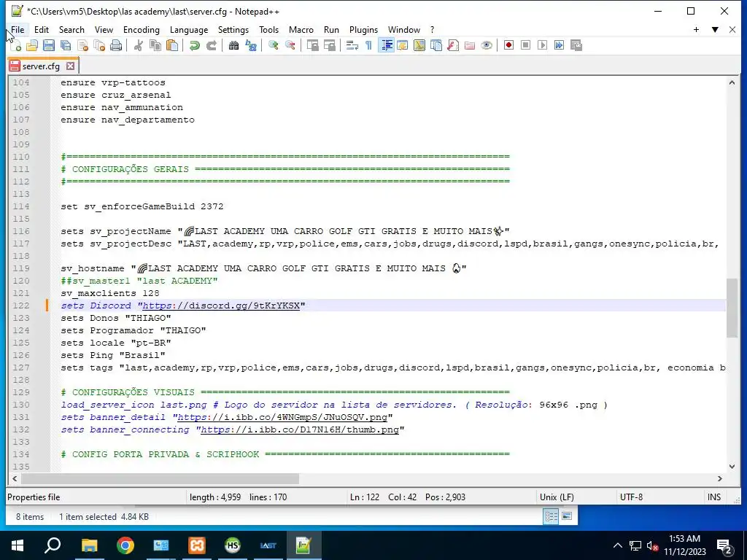
Task: Open the Folder as Workspace icon
Action: pos(470,45)
